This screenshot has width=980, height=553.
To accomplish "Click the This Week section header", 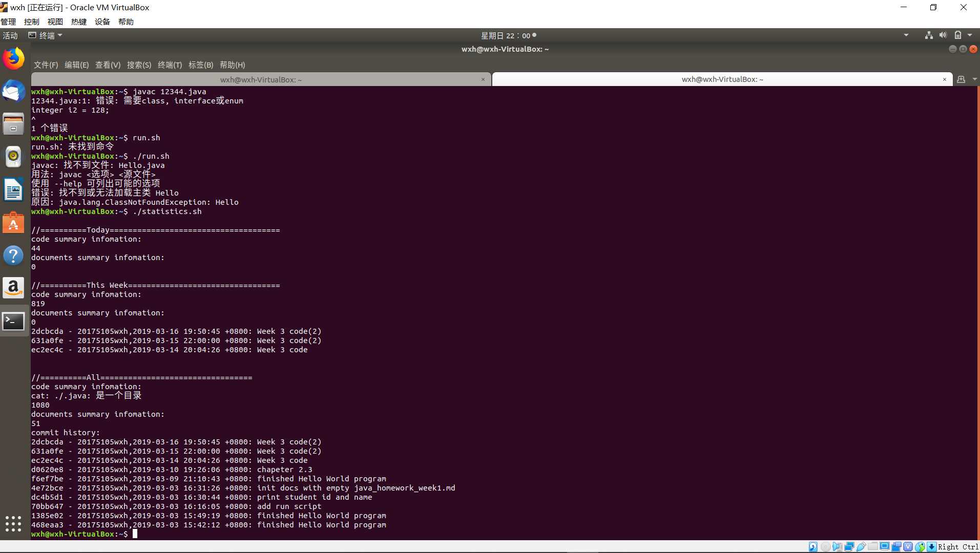I will pyautogui.click(x=156, y=285).
